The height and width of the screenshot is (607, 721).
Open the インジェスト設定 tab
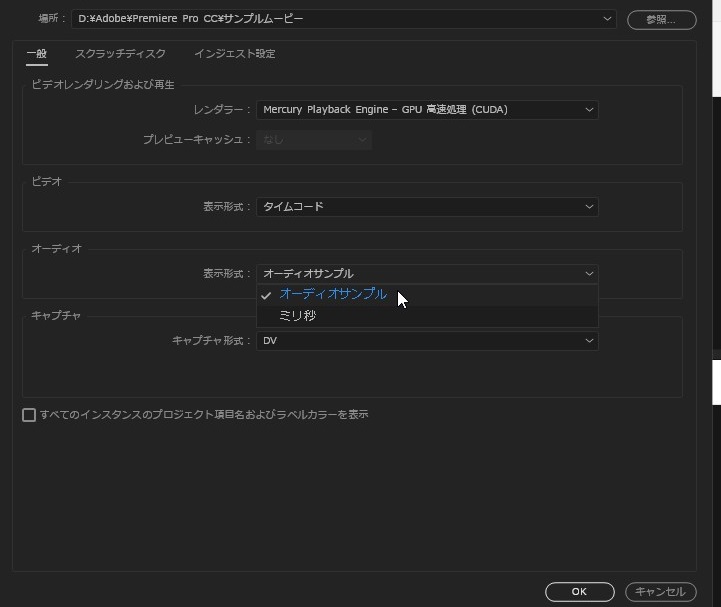(x=234, y=54)
